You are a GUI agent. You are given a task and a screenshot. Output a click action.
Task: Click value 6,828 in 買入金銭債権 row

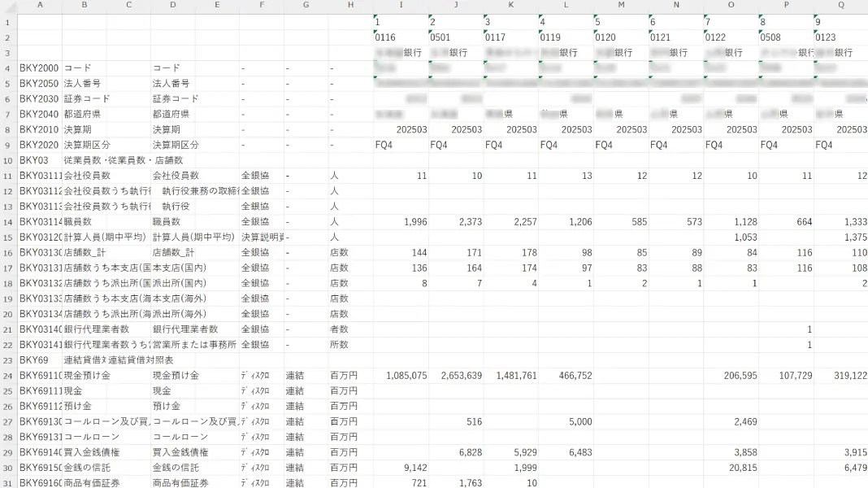(x=470, y=452)
